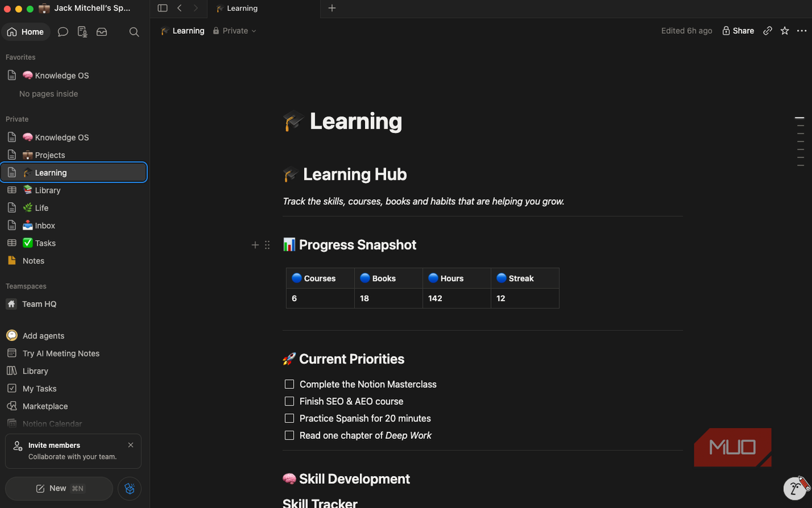The height and width of the screenshot is (508, 812).
Task: Open the three-dot page options menu
Action: coord(802,31)
